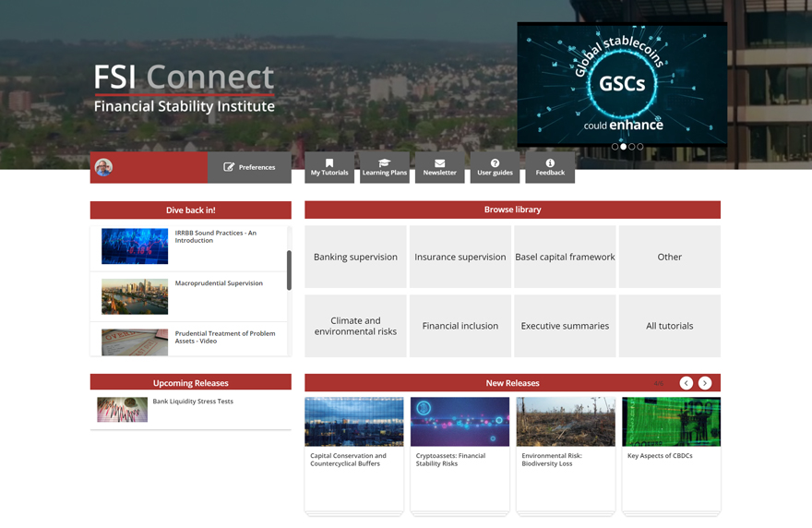Select the first carousel dot indicator
The width and height of the screenshot is (812, 528).
coord(615,147)
